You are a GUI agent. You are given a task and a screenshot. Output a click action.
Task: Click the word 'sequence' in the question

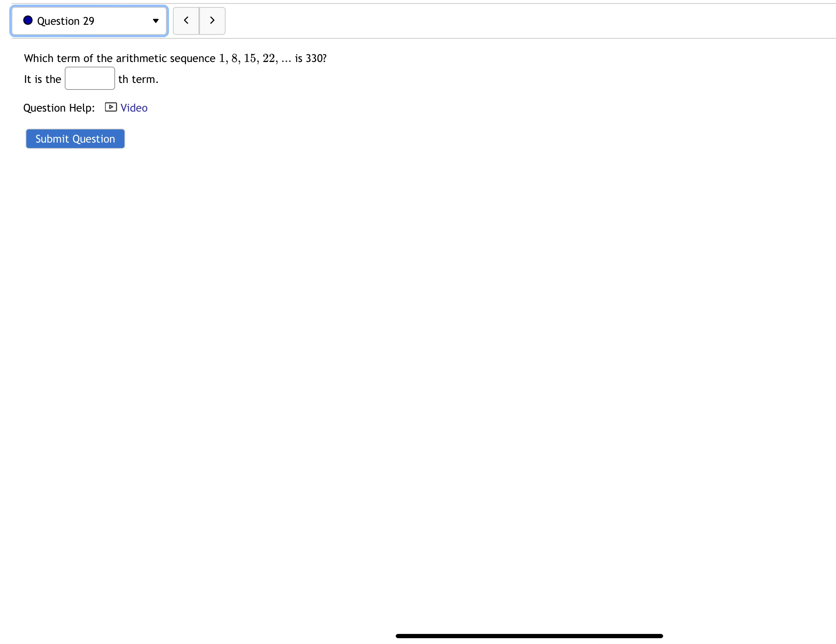pos(193,58)
